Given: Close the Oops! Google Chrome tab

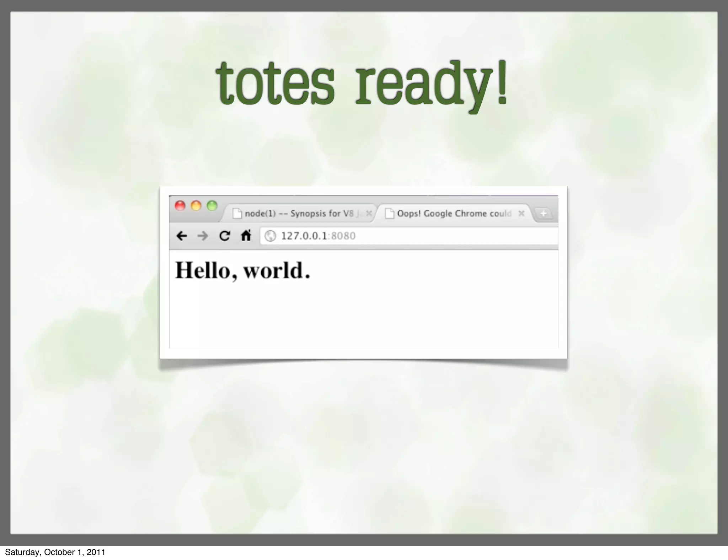Looking at the screenshot, I should (x=521, y=213).
